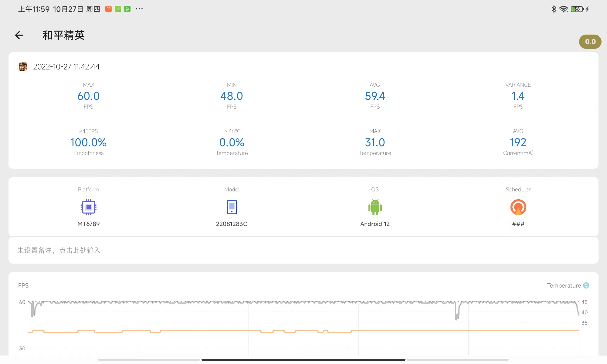607x364 pixels.
Task: Tap the Bluetooth status icon
Action: click(x=554, y=9)
